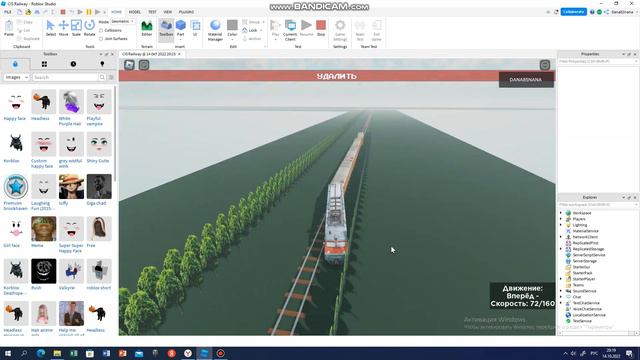Activate the Scale tool
Screen dimensions: 640x360
click(x=76, y=28)
